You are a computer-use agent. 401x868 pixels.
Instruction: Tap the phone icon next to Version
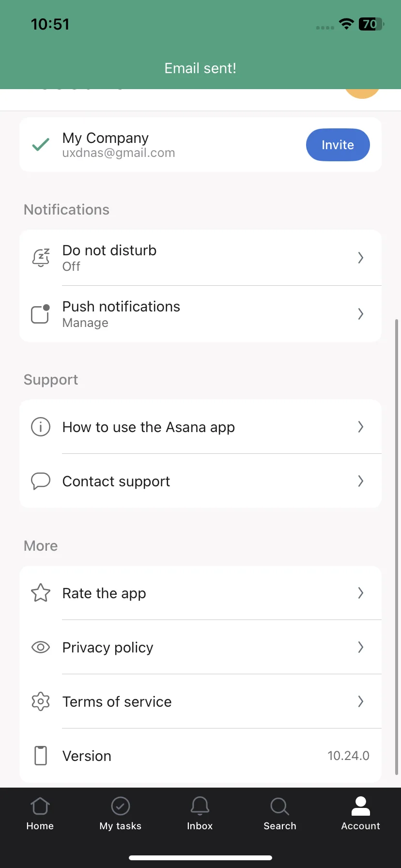pyautogui.click(x=41, y=756)
